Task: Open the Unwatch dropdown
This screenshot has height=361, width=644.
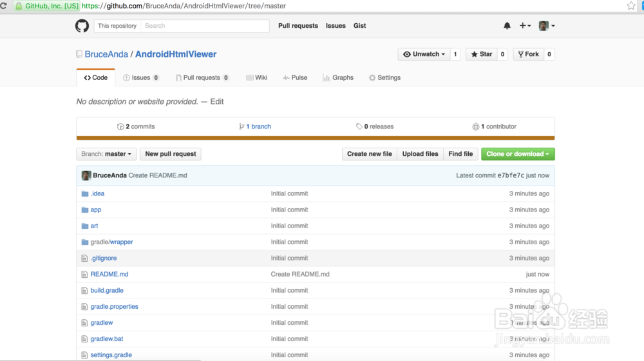Action: pyautogui.click(x=424, y=54)
